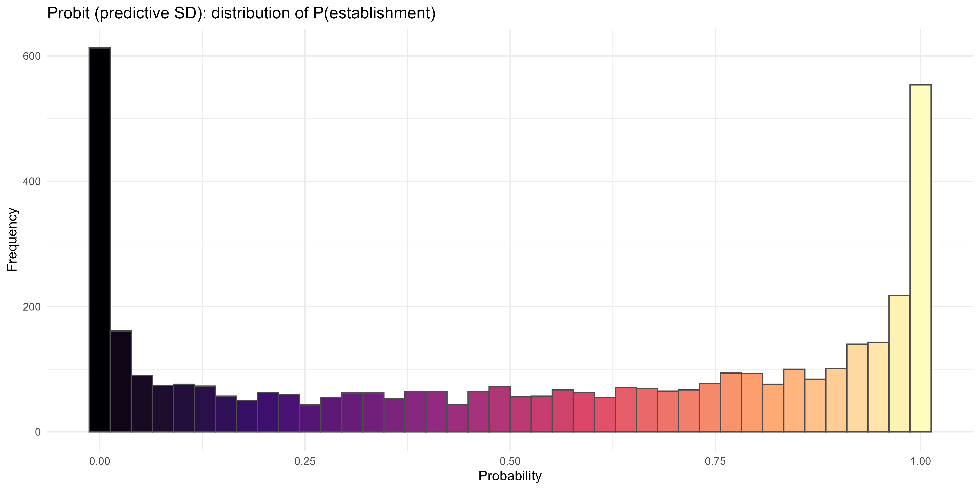Click the third bar from the right
980x490 pixels.
click(878, 387)
